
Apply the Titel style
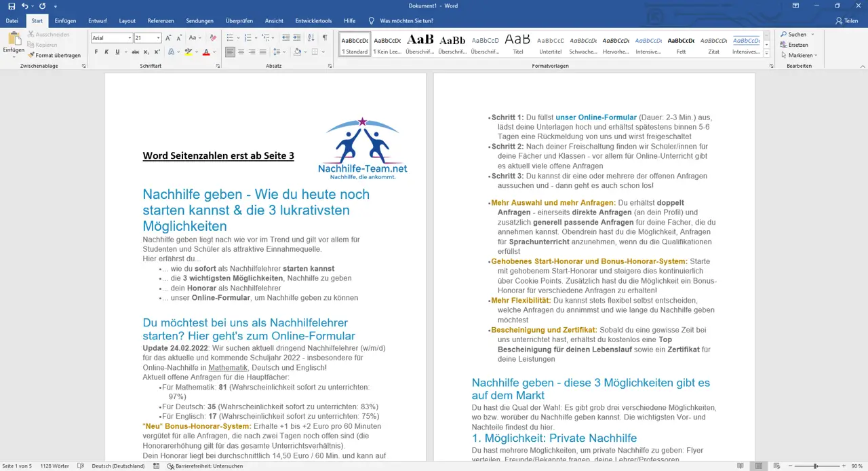518,44
